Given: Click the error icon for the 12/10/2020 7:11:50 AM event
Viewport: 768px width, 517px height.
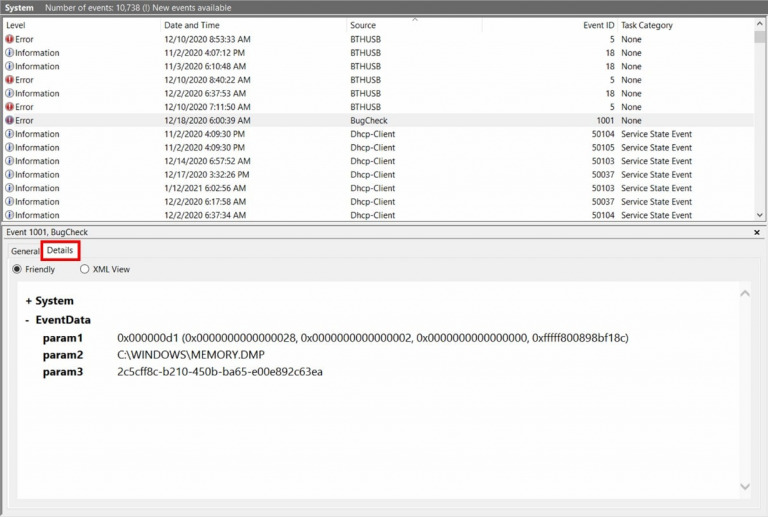Looking at the screenshot, I should tap(9, 107).
